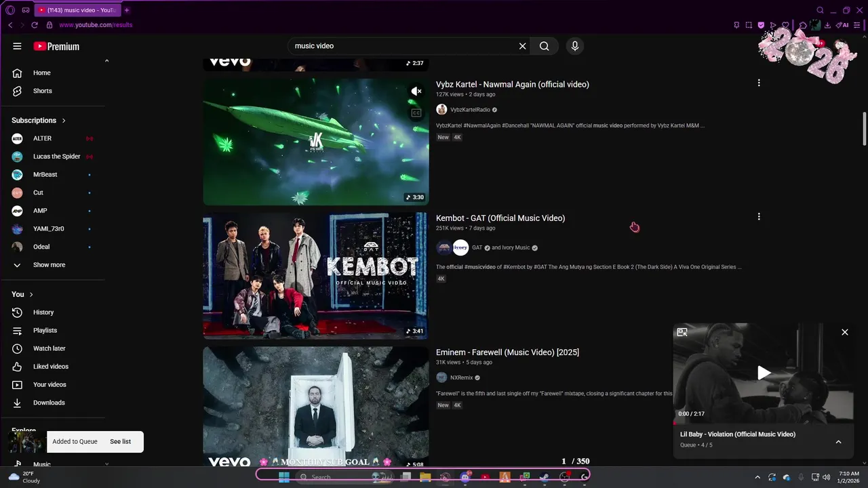Open Windows Start menu

click(x=284, y=477)
